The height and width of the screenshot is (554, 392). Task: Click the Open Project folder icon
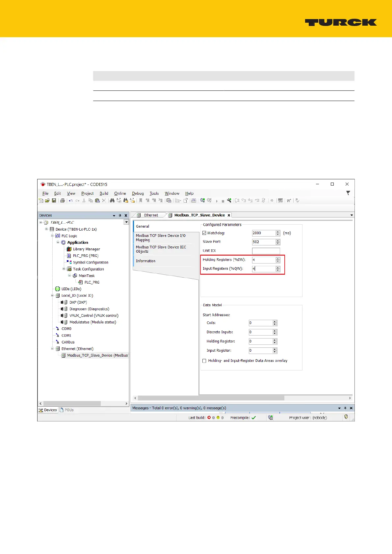click(x=47, y=200)
